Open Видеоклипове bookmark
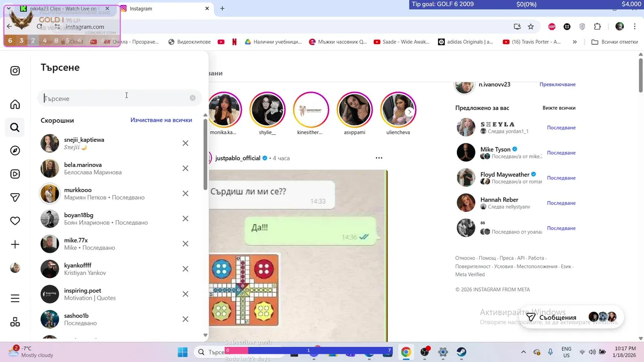Screen dimensions: 644x362 [x=190, y=42]
